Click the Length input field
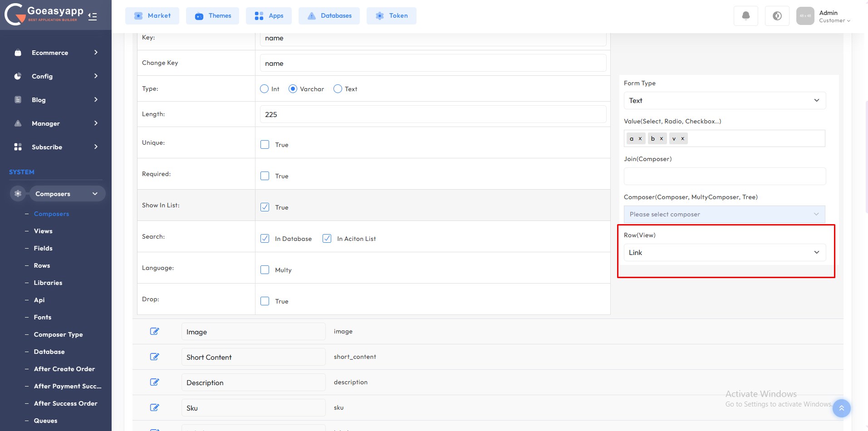 pyautogui.click(x=433, y=114)
